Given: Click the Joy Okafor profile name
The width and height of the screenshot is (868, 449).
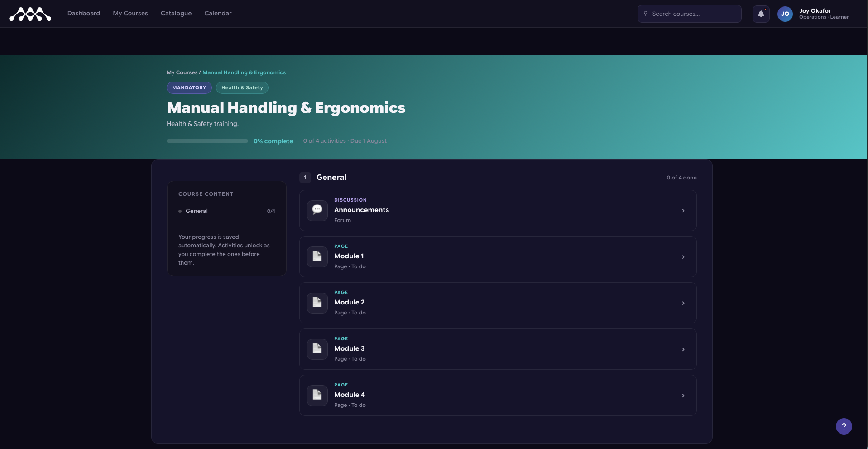Looking at the screenshot, I should 815,11.
